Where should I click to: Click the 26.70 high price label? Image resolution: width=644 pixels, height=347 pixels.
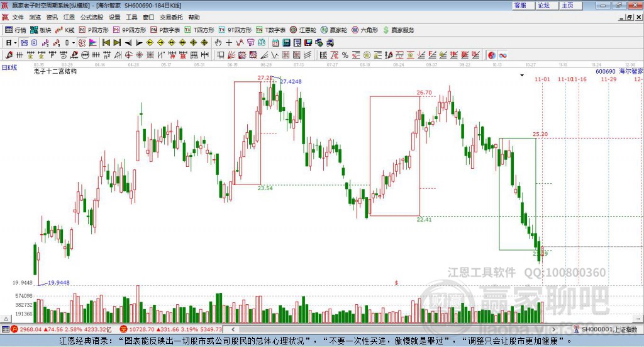425,93
